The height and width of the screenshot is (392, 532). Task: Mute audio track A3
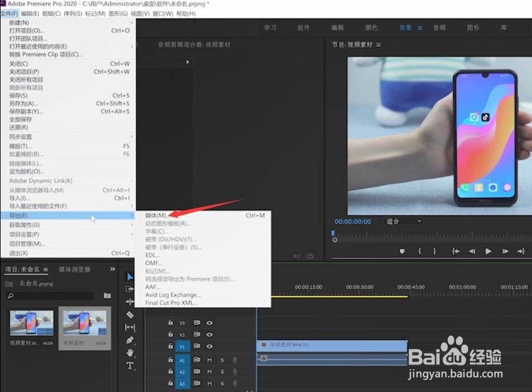pyautogui.click(x=209, y=384)
